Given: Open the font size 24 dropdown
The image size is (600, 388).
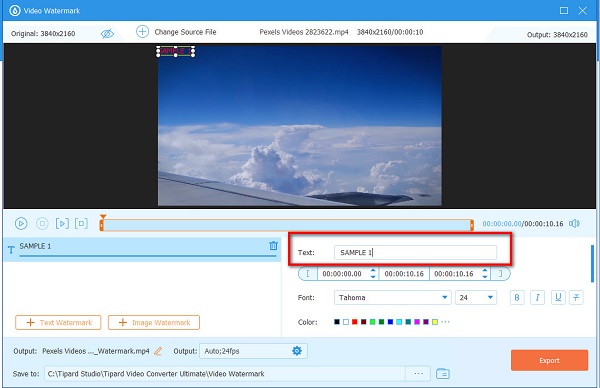Looking at the screenshot, I should pos(476,298).
